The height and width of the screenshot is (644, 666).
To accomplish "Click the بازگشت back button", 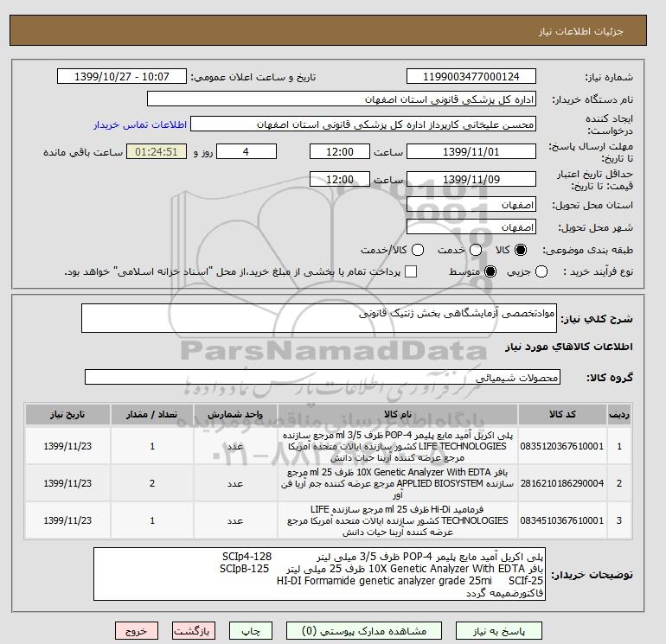I will click(x=193, y=631).
